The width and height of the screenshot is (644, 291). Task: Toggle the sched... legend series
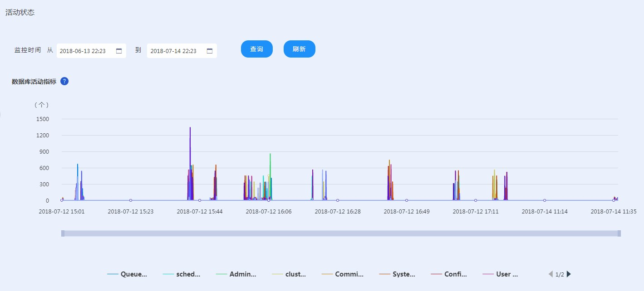click(x=182, y=274)
